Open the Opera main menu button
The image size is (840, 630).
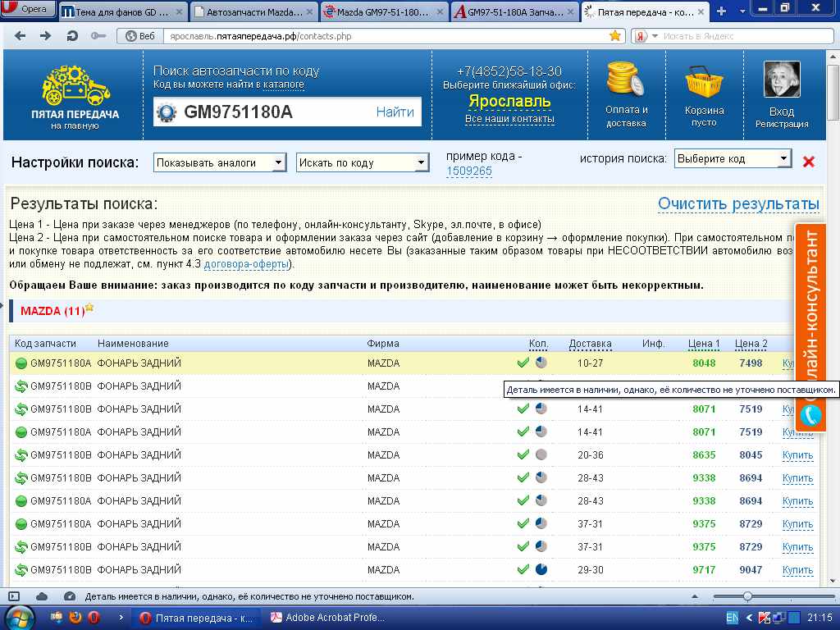[x=28, y=8]
